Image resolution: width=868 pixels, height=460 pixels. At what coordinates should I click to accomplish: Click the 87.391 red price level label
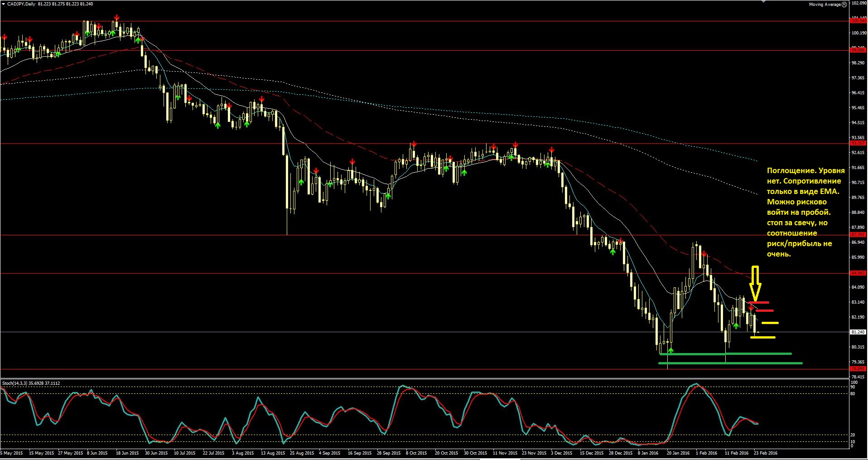tap(858, 235)
